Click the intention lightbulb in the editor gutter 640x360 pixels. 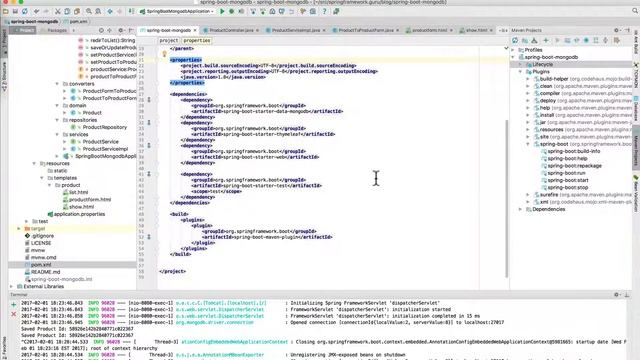(164, 54)
